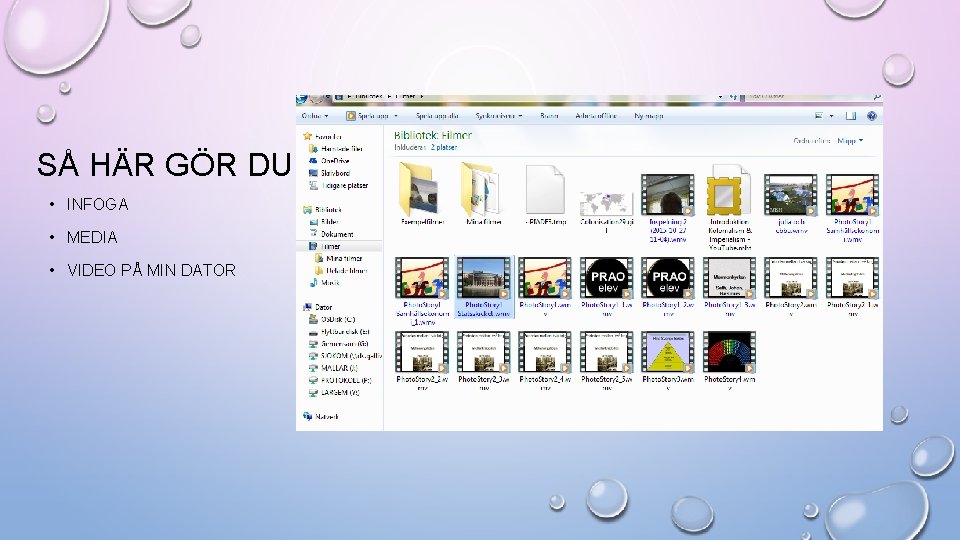Click Ny mapp in toolbar

[648, 116]
